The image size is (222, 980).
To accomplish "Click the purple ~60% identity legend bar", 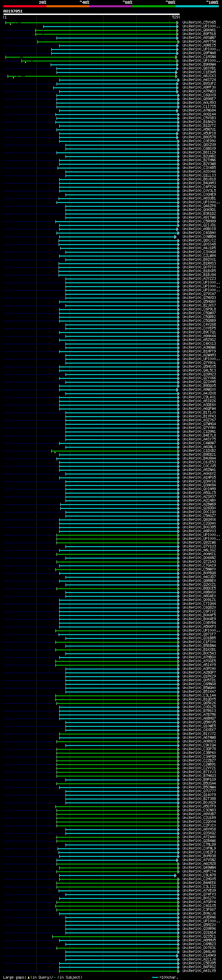I will tap(111, 6).
